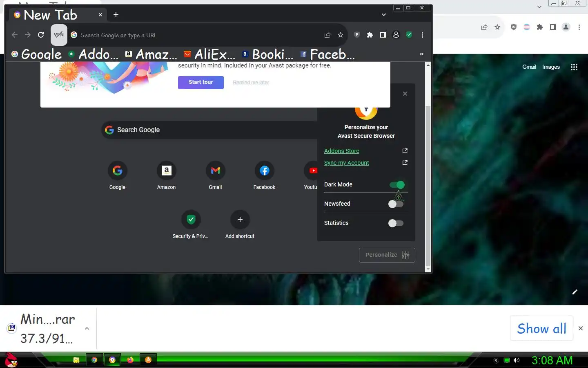
Task: Click the Avast page vertical scrollbar
Action: tap(428, 186)
